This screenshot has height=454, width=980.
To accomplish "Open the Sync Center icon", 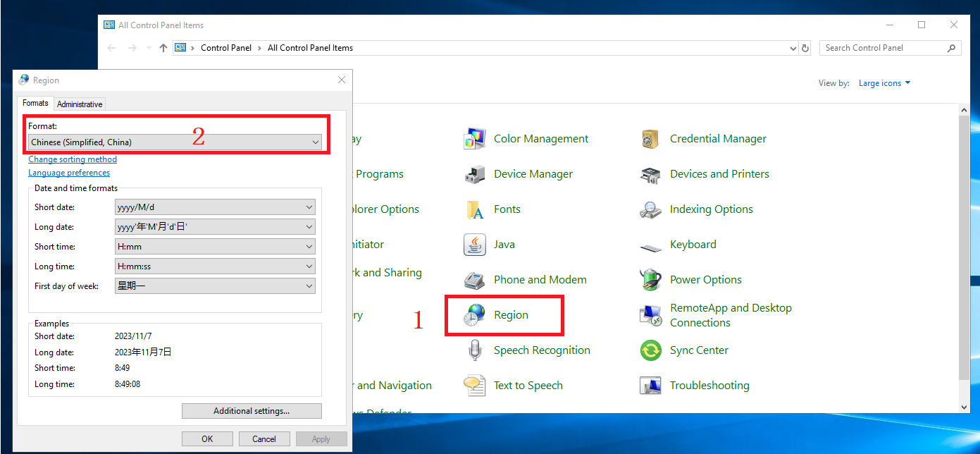I will tap(650, 350).
